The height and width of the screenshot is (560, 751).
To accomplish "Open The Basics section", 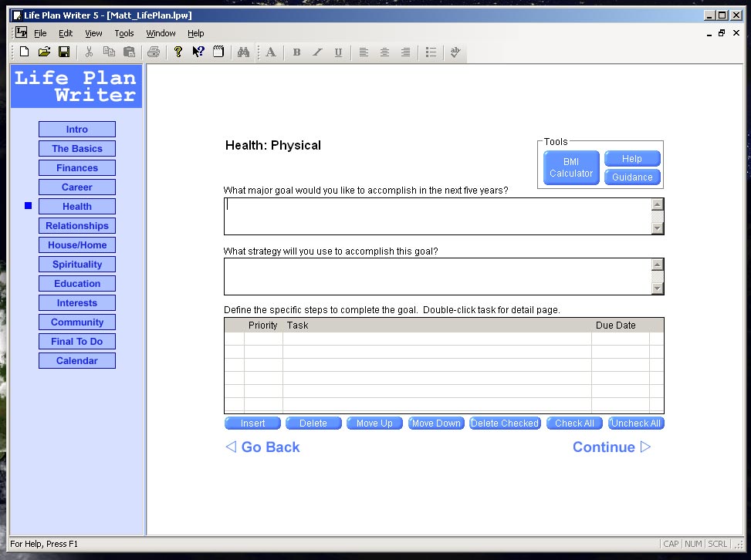I will tap(77, 148).
